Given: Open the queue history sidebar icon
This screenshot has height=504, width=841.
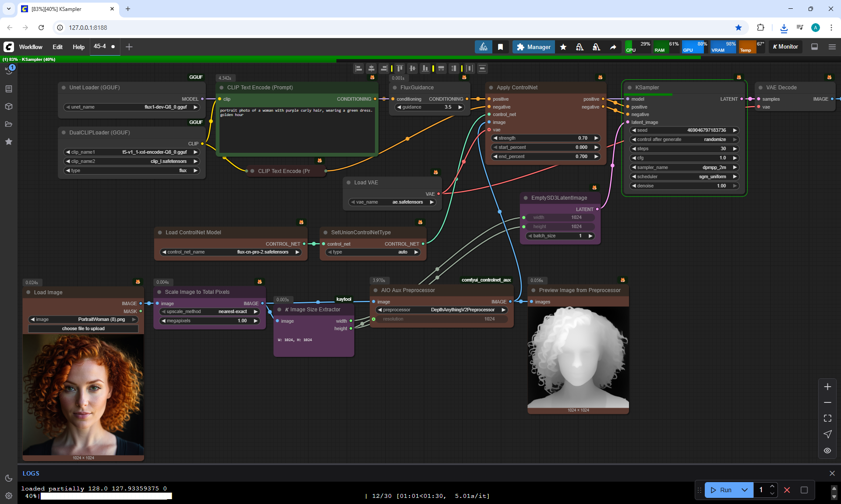Looking at the screenshot, I should (9, 70).
